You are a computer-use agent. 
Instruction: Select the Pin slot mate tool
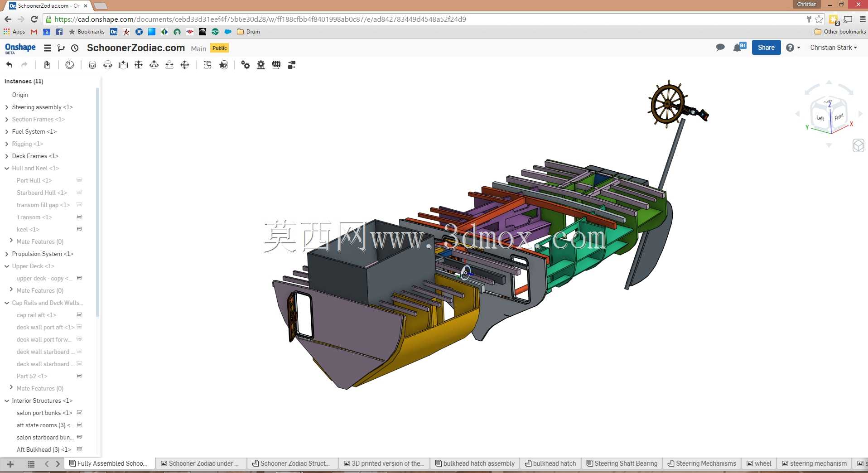169,65
